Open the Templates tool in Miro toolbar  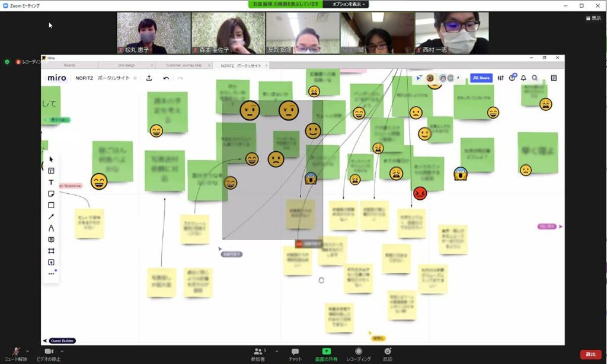(51, 171)
